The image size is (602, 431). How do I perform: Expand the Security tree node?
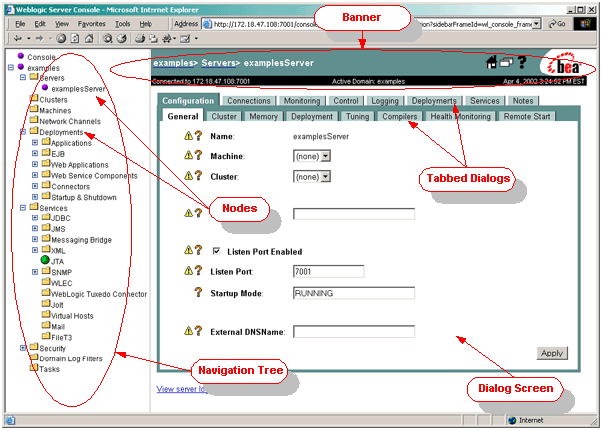pyautogui.click(x=23, y=348)
